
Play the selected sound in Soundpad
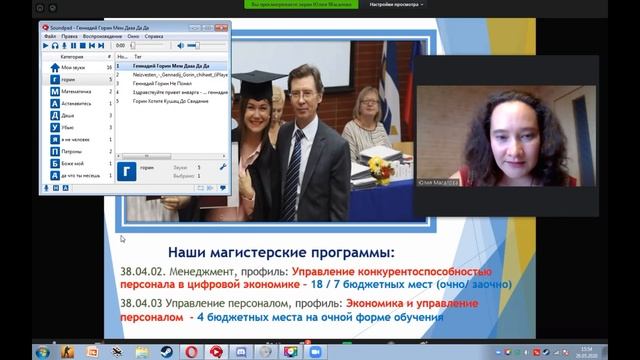(x=46, y=46)
